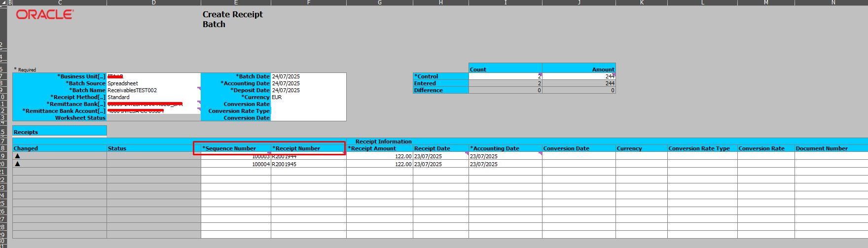Image resolution: width=868 pixels, height=248 pixels.
Task: Select sequence number cell 100004
Action: pos(236,164)
